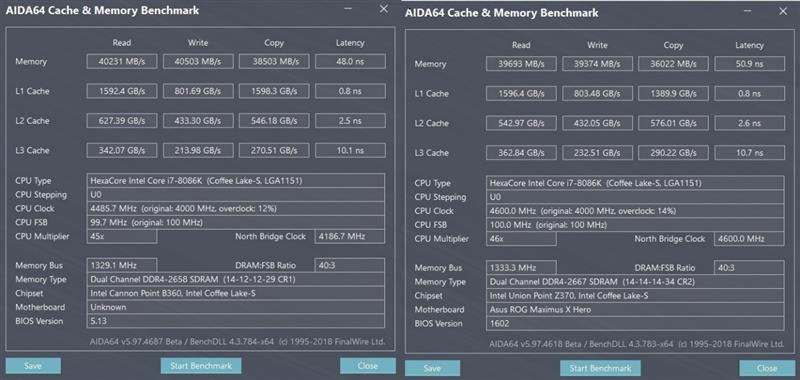The image size is (800, 380).
Task: Click L2 Cache Read 542.97 GB/s field
Action: click(521, 123)
